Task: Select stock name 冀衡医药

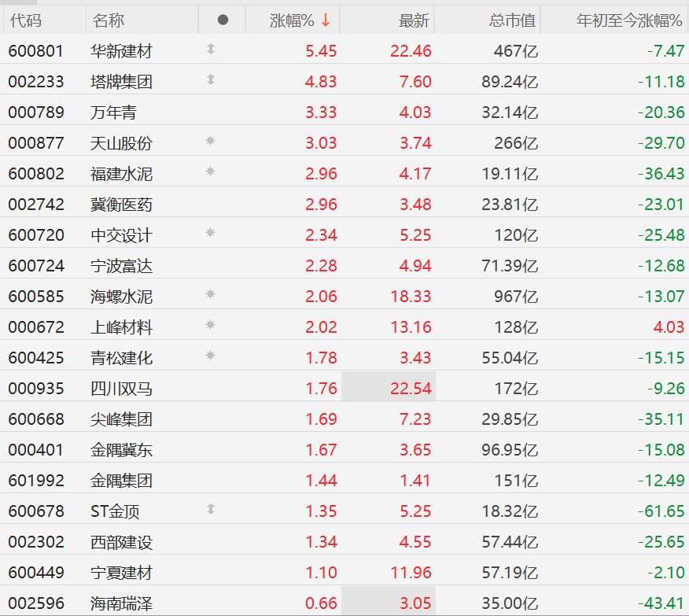Action: pyautogui.click(x=121, y=205)
